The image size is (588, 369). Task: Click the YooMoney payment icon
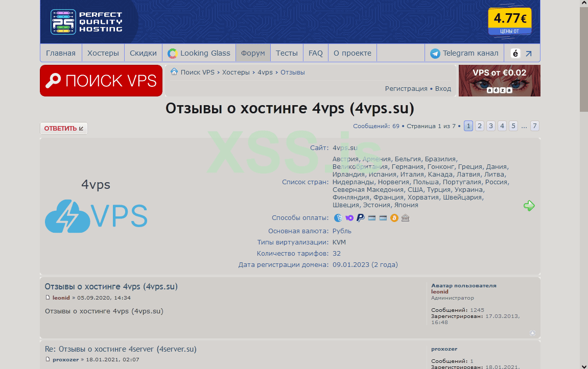pyautogui.click(x=349, y=217)
